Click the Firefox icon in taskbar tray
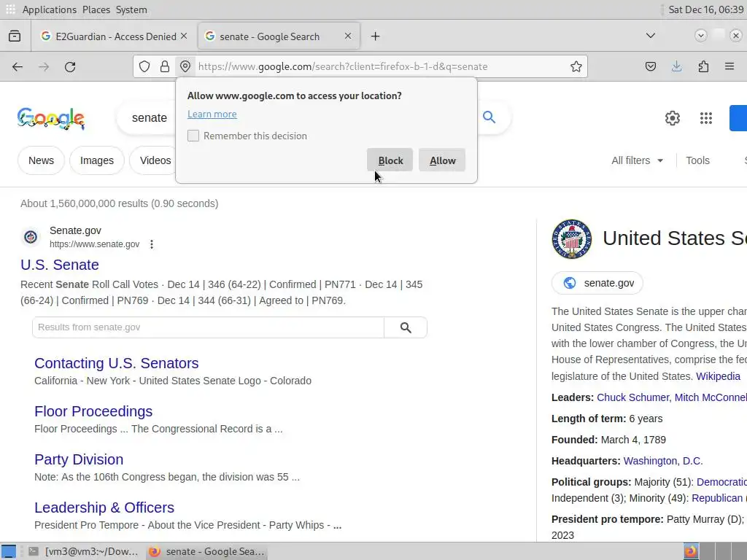The width and height of the screenshot is (747, 560). tap(691, 551)
